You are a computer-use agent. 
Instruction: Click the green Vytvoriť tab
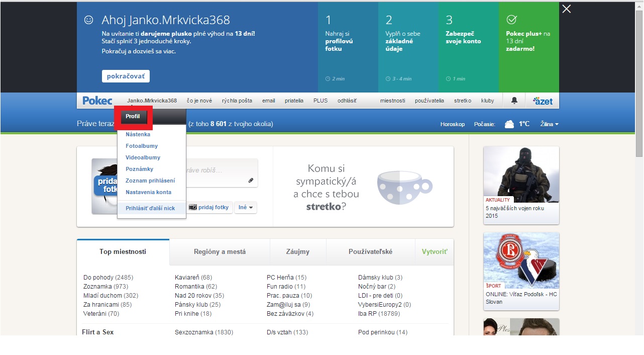tap(435, 252)
